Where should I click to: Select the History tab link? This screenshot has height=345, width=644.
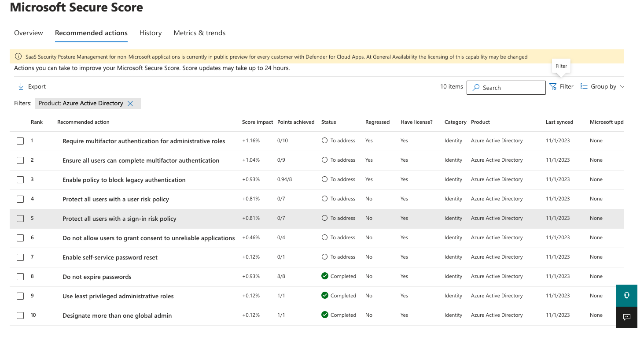tap(150, 33)
